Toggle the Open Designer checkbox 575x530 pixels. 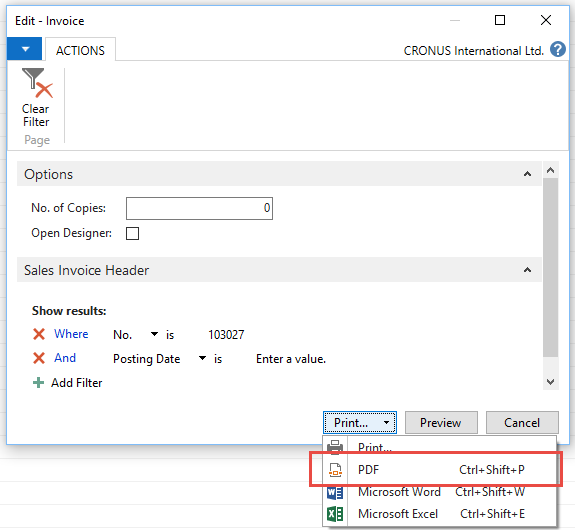click(132, 233)
